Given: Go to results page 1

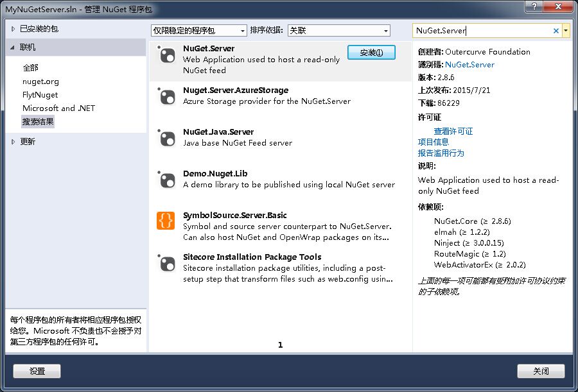Looking at the screenshot, I should pos(281,345).
